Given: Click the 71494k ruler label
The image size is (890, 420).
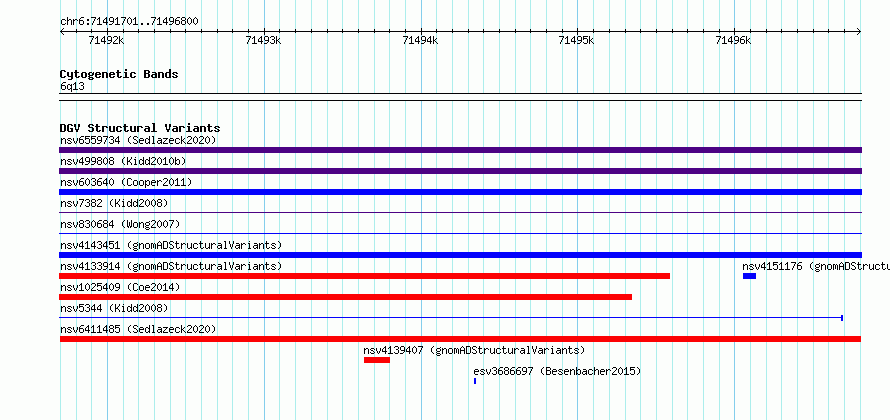Looking at the screenshot, I should coord(420,41).
